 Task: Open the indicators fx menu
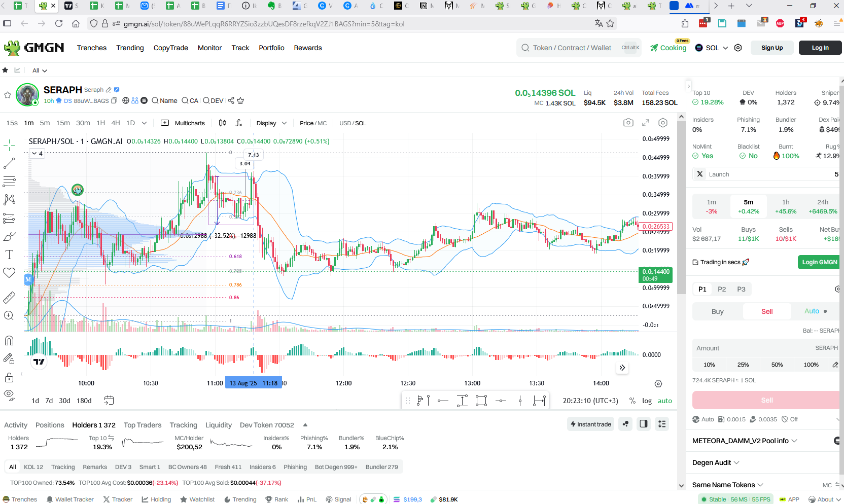tap(239, 123)
